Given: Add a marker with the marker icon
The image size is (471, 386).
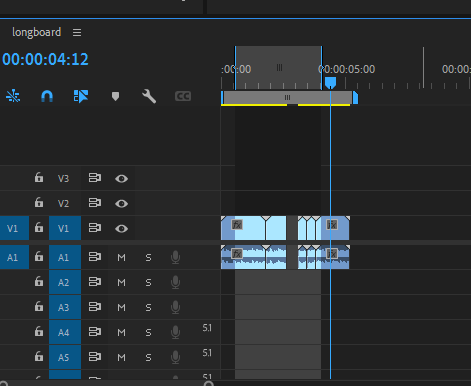Looking at the screenshot, I should [x=115, y=96].
